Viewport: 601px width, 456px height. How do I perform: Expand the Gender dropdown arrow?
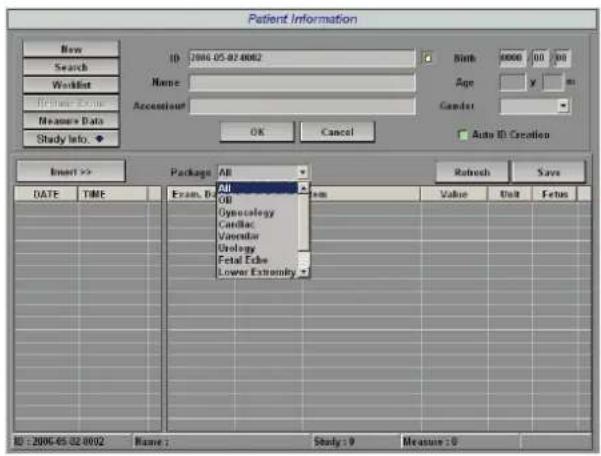[563, 106]
